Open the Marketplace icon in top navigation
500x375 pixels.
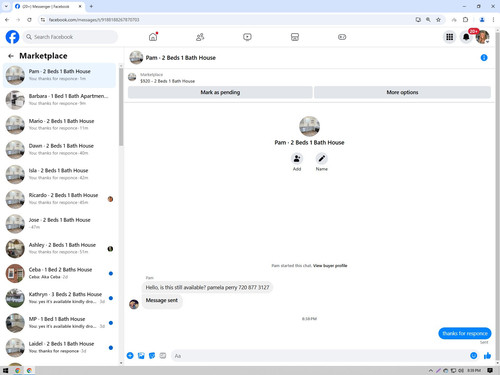pos(295,37)
